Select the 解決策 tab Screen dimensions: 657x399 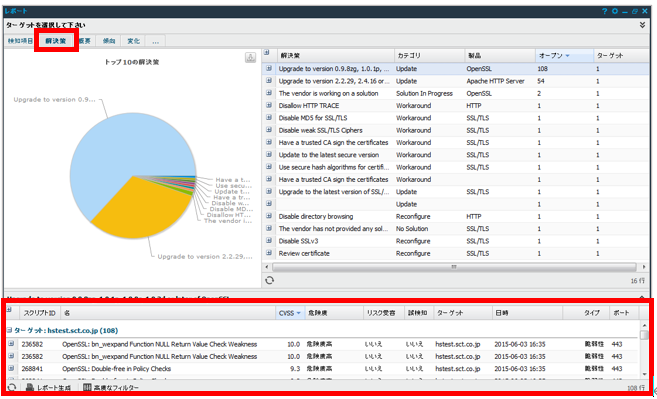tap(56, 41)
